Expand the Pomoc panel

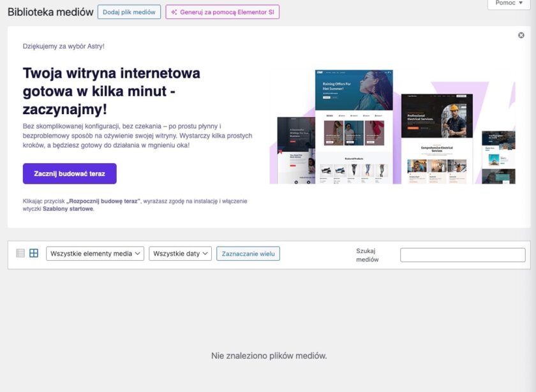click(509, 3)
